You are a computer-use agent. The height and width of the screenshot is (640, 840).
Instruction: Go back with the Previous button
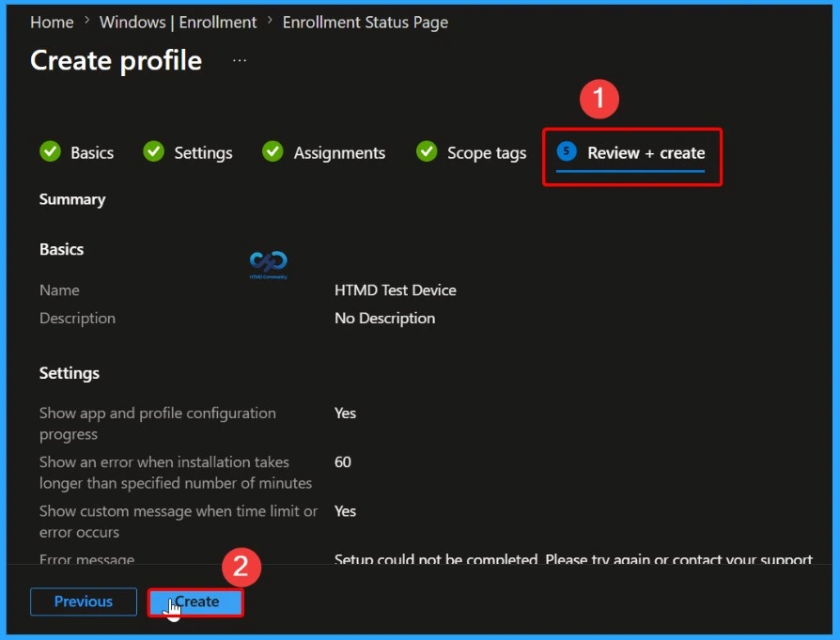84,601
